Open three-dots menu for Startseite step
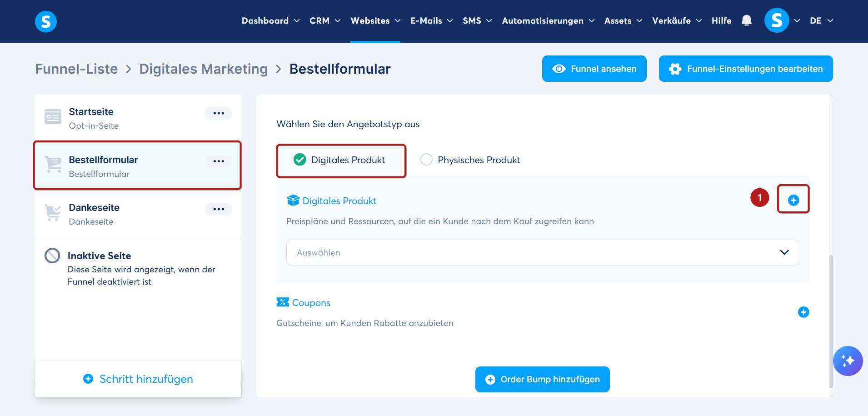Viewport: 868px width, 416px height. click(219, 113)
